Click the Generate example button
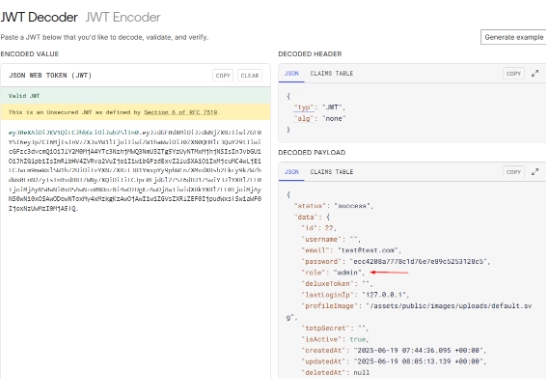Image resolution: width=546 pixels, height=380 pixels. tap(513, 37)
